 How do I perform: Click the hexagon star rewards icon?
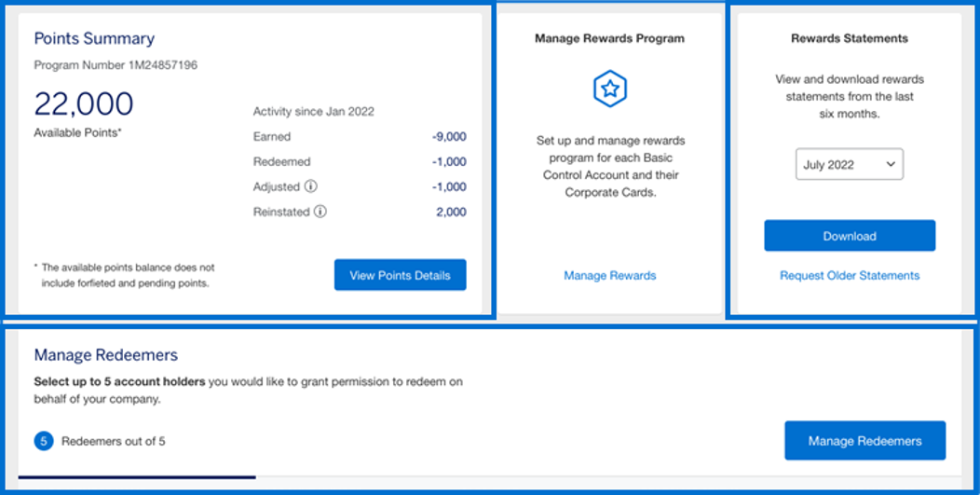610,89
